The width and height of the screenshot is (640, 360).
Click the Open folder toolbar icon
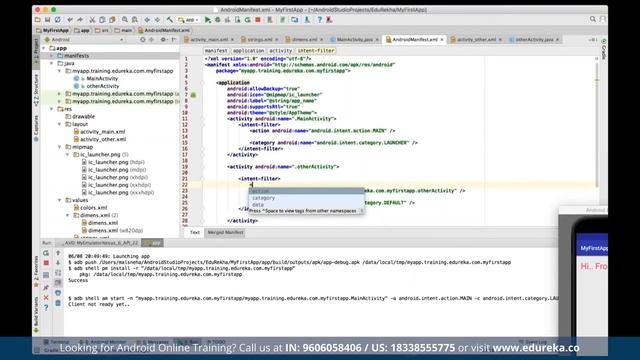pyautogui.click(x=38, y=20)
